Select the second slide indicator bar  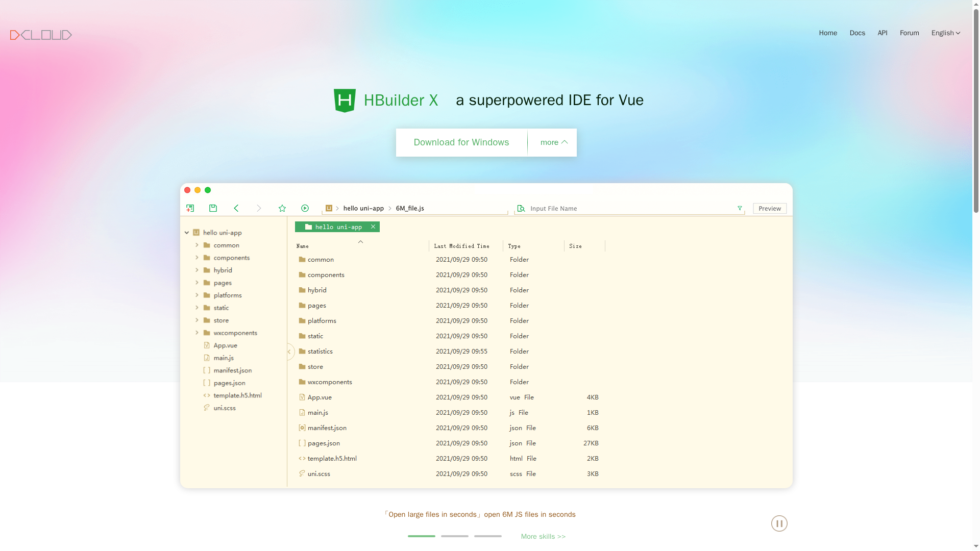coord(455,536)
